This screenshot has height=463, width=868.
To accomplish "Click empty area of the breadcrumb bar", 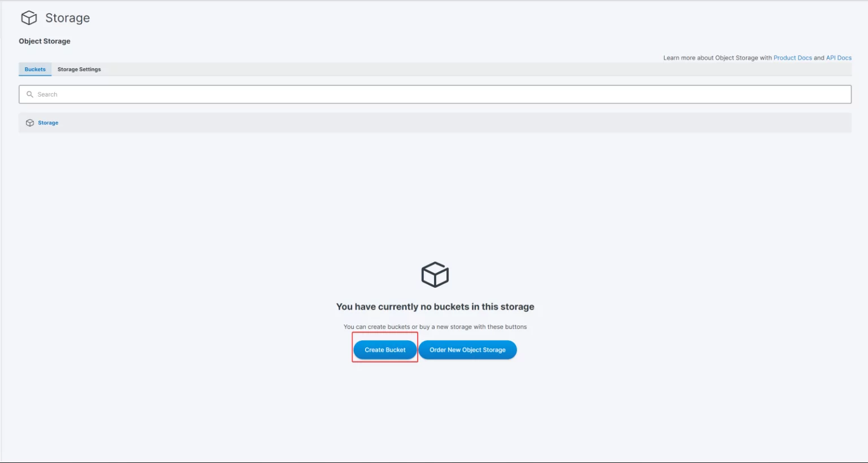I will coord(452,123).
